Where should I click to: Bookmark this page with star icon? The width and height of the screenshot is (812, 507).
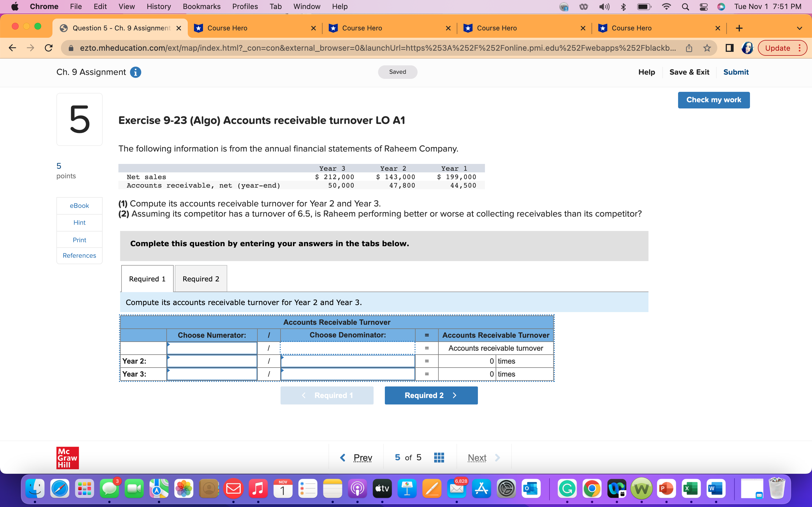[707, 48]
